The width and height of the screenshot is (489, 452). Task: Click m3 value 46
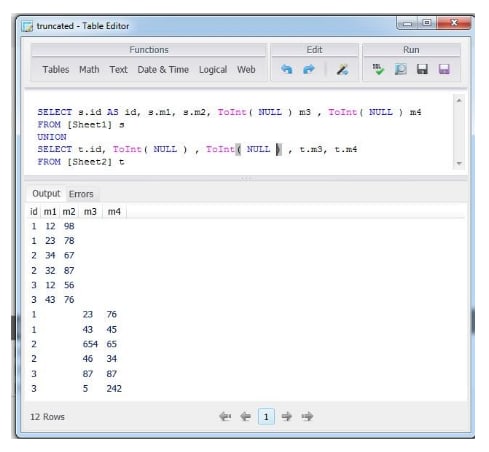click(x=88, y=359)
